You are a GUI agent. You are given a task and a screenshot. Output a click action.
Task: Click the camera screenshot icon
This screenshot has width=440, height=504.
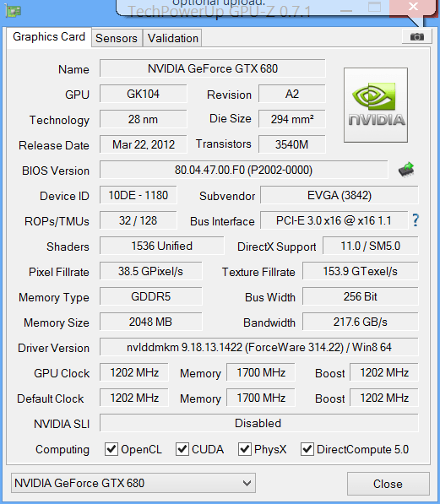(416, 36)
